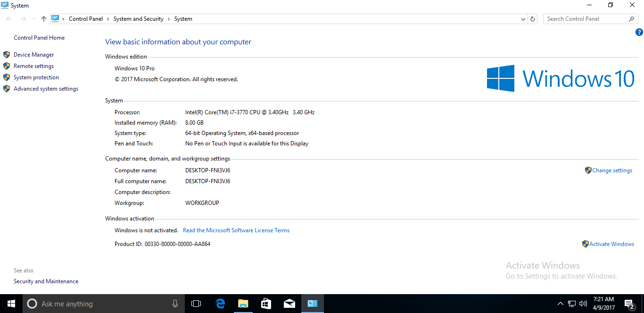Click the magnifier icon in the search box

click(632, 19)
